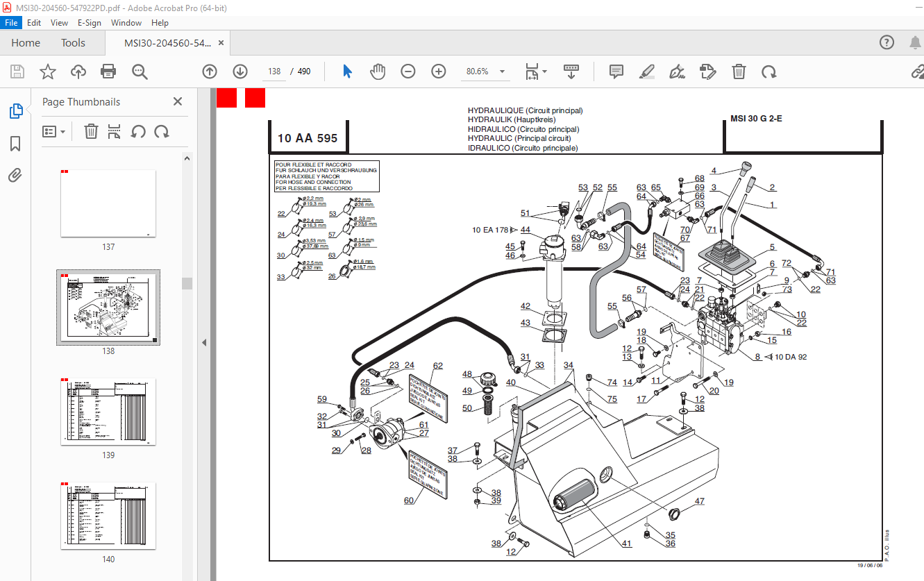Viewport: 924px width, 581px height.
Task: Switch to the Home tab
Action: [26, 42]
